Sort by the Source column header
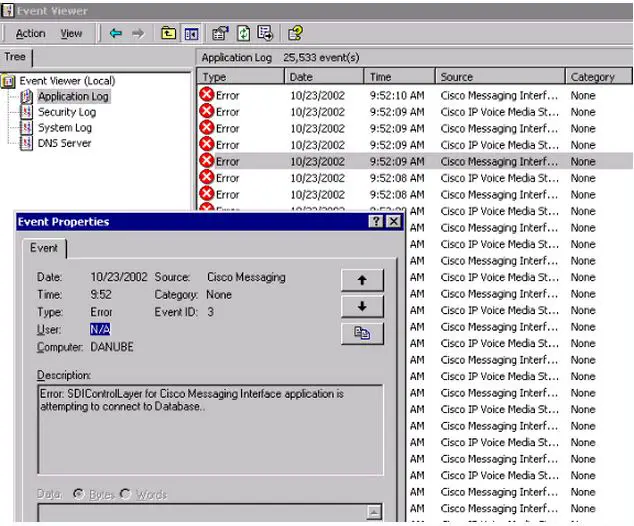 click(x=500, y=77)
